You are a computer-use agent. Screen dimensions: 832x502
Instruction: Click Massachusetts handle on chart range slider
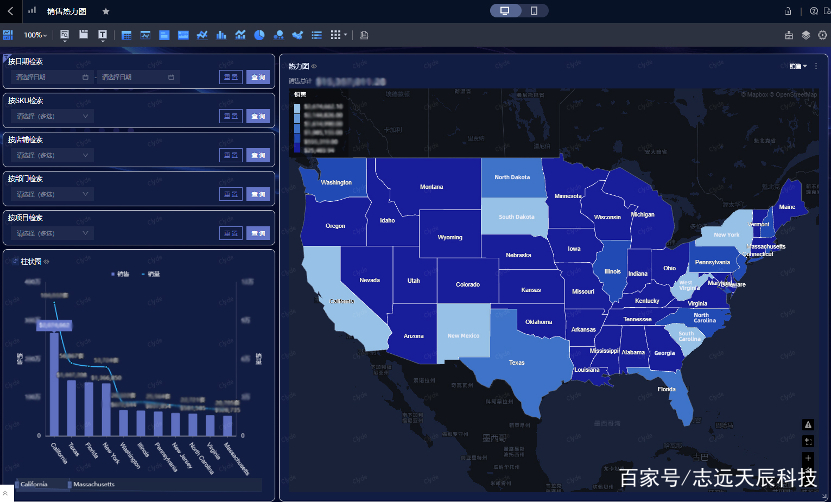pyautogui.click(x=70, y=484)
